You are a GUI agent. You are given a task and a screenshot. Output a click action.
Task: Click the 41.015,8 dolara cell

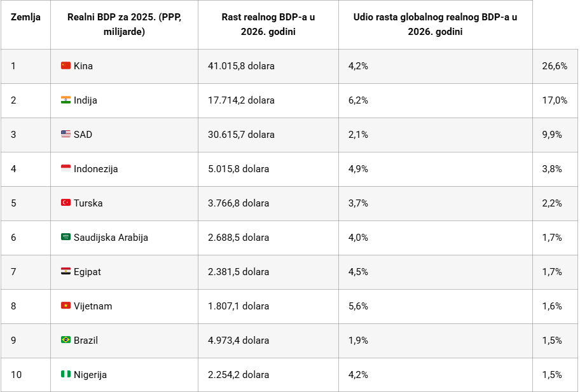coord(241,66)
